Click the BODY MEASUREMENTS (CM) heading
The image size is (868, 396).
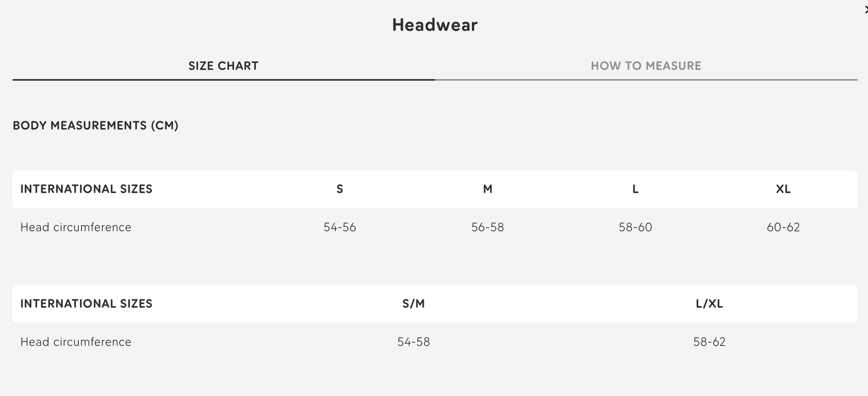click(95, 126)
